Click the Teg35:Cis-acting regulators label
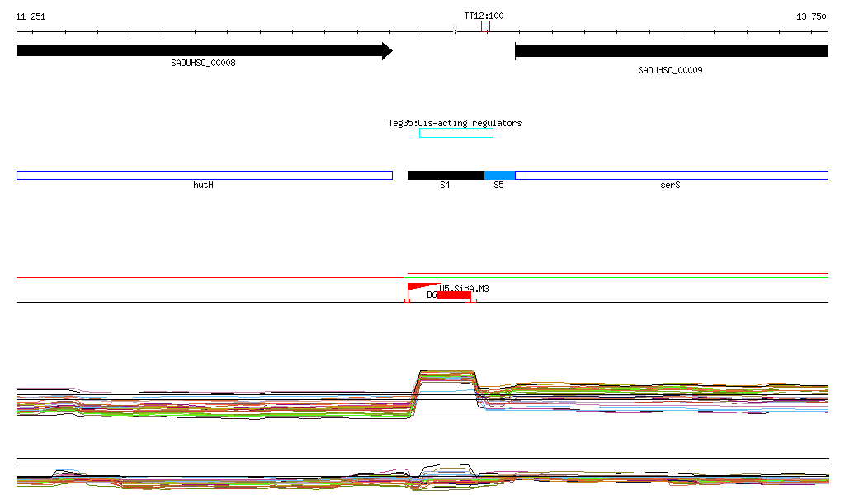 point(455,123)
